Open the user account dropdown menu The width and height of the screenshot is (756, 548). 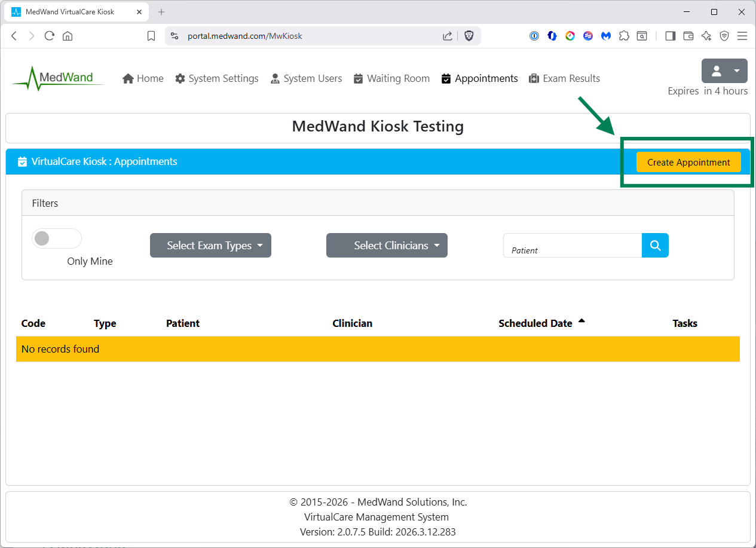click(x=724, y=71)
